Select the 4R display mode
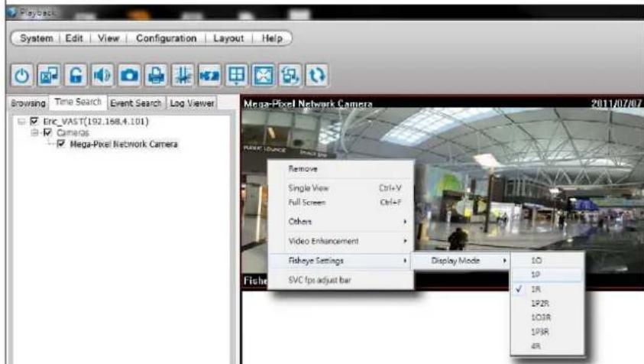This screenshot has width=644, height=364. click(547, 346)
